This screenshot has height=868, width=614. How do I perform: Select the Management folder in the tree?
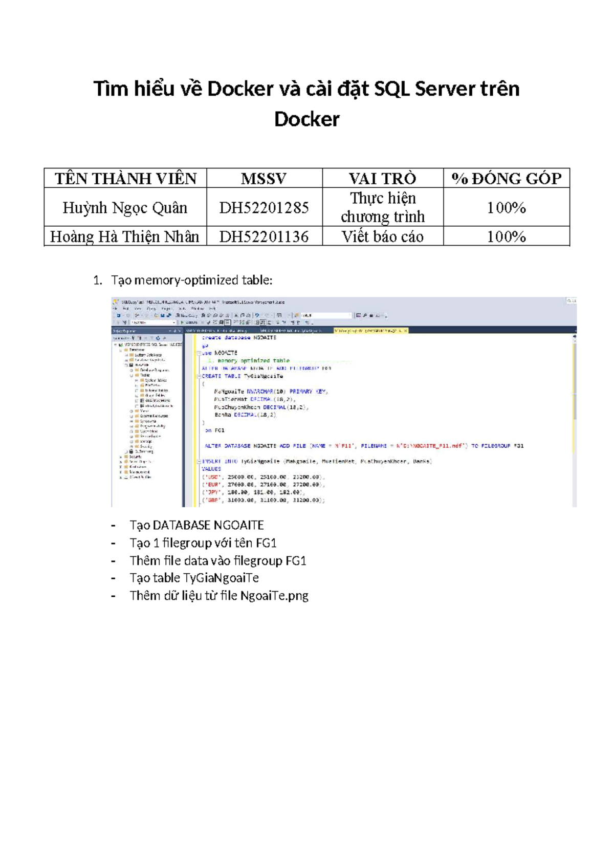pyautogui.click(x=139, y=472)
